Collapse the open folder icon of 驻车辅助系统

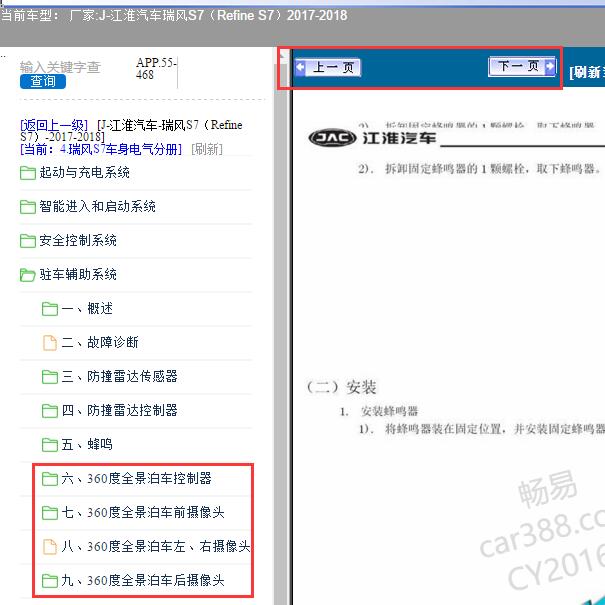pyautogui.click(x=28, y=275)
